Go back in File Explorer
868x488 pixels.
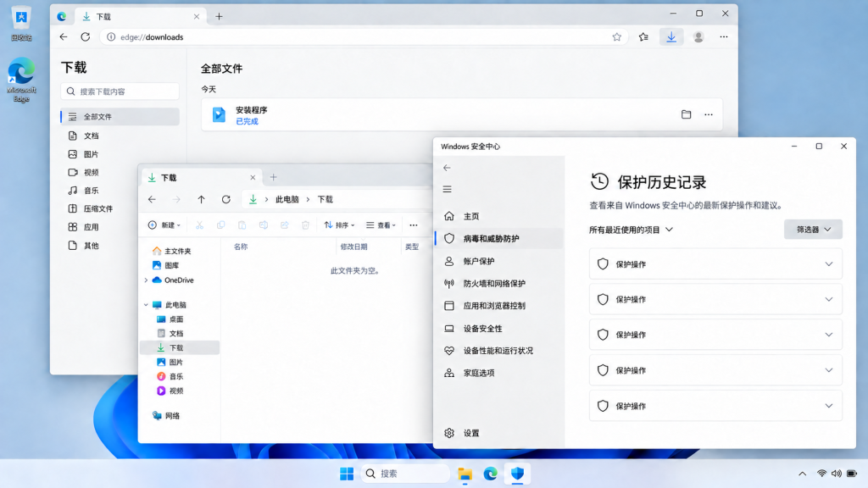(153, 199)
